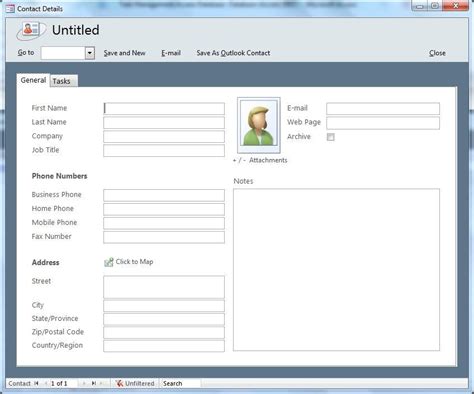Select the contact photo attachment thumbnail
This screenshot has width=474, height=394.
pyautogui.click(x=259, y=125)
